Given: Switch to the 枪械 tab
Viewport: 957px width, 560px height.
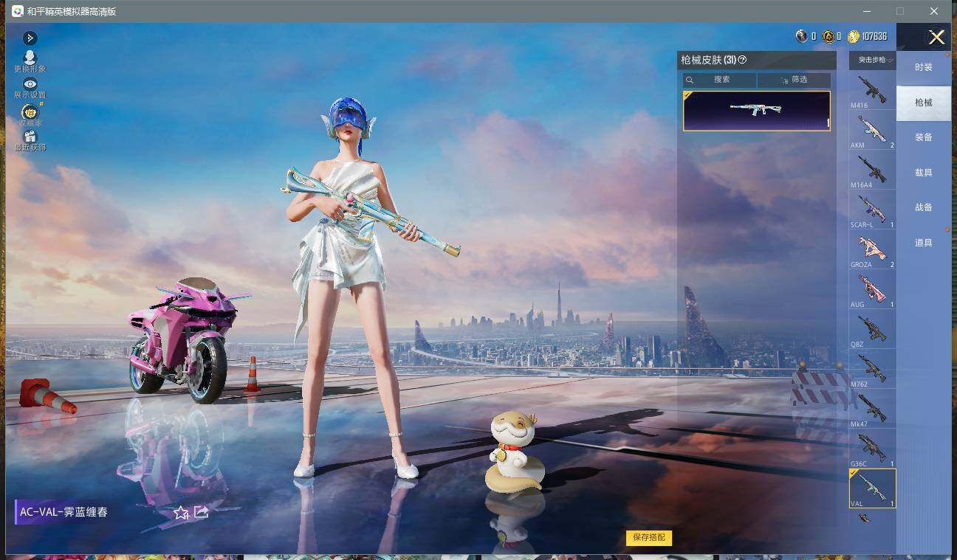Looking at the screenshot, I should pos(924,103).
